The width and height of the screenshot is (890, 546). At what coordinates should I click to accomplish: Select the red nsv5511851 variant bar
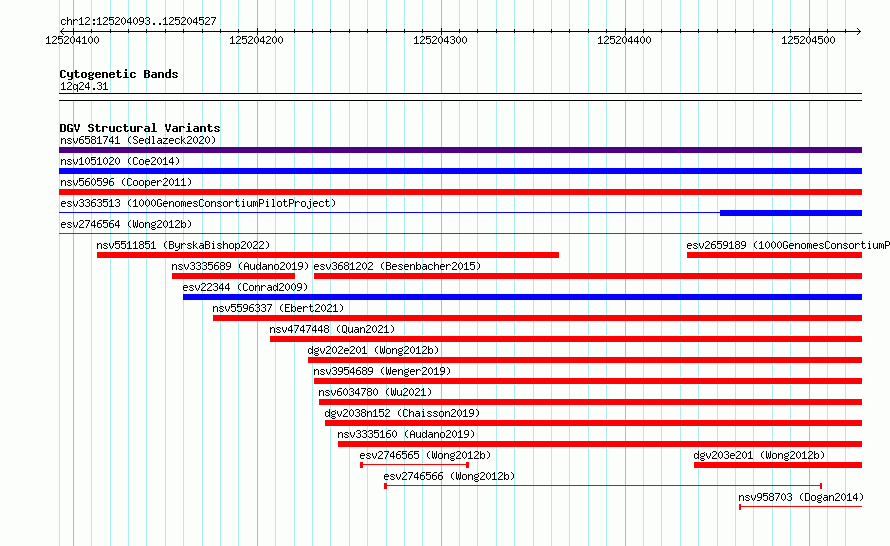click(328, 255)
